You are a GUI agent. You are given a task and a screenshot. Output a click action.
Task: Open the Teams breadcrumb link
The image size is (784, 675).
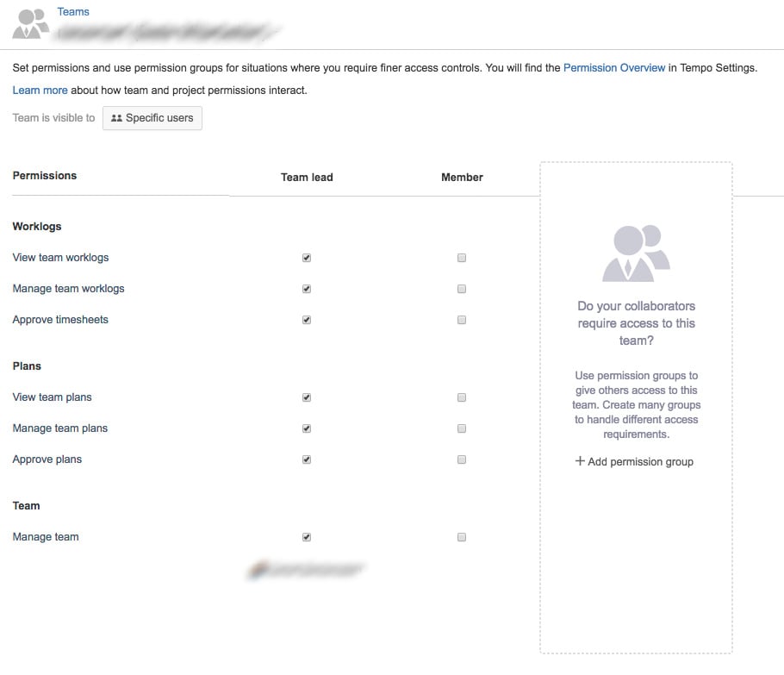coord(73,11)
